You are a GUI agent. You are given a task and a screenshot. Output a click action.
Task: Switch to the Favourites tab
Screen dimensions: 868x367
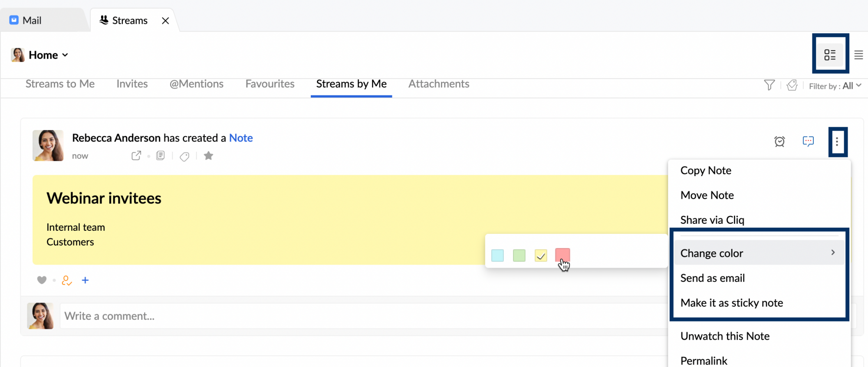coord(270,84)
